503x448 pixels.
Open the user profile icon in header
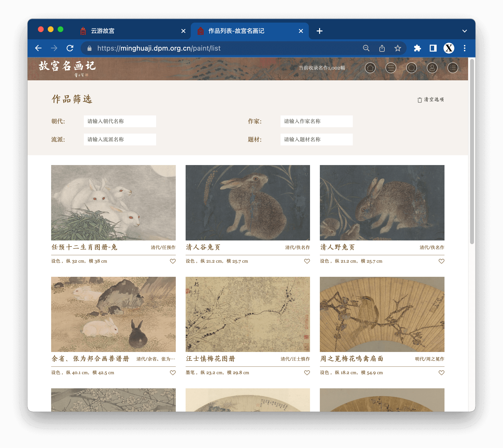click(x=432, y=68)
